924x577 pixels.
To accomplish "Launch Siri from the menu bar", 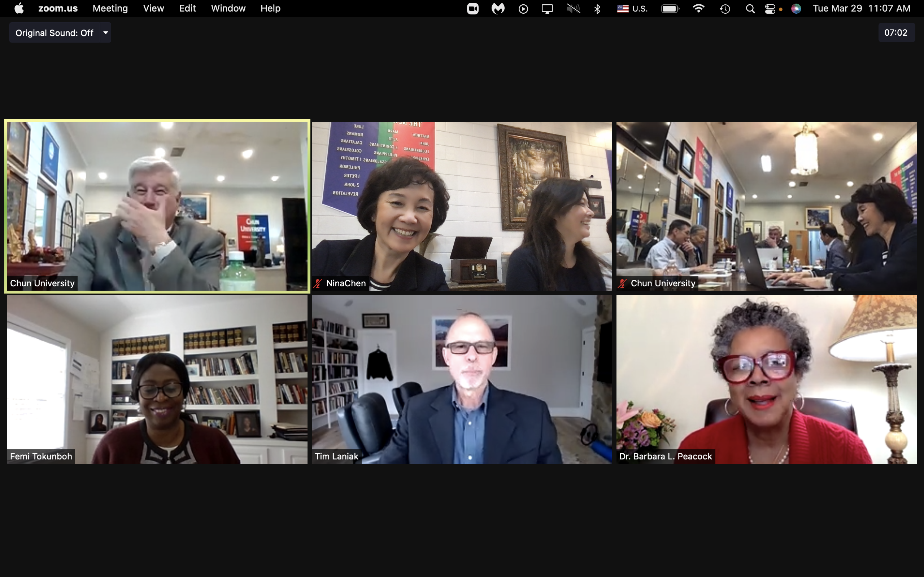I will pyautogui.click(x=796, y=8).
